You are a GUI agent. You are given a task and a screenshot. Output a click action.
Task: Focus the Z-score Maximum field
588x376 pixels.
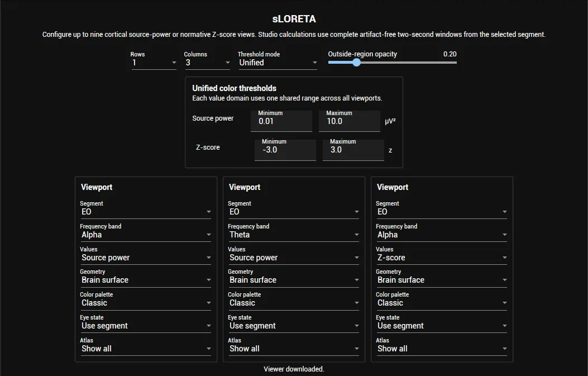click(x=353, y=149)
